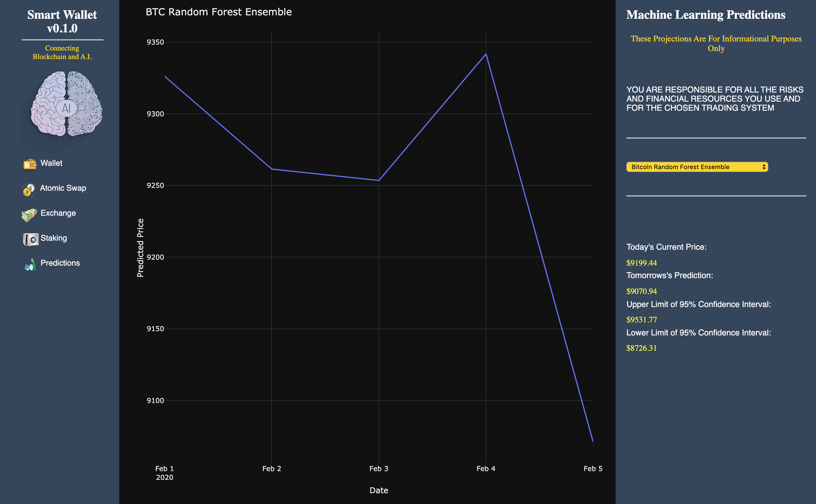
Task: Click the Upper Limit of 95% Confidence label
Action: [699, 304]
